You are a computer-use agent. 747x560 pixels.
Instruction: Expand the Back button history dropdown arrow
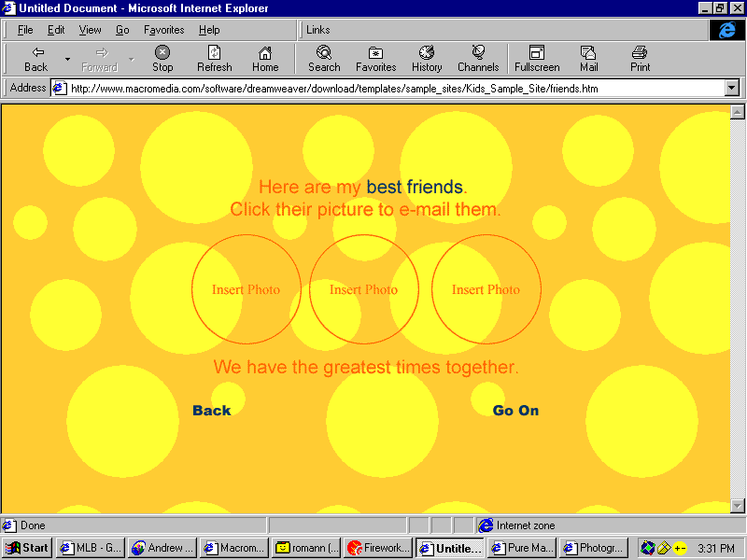(x=67, y=59)
